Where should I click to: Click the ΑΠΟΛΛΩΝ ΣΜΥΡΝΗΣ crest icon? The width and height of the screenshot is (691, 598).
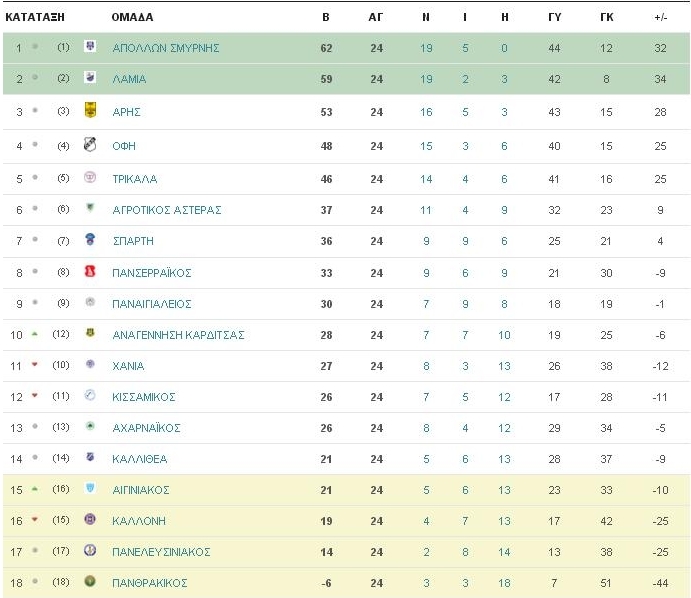pyautogui.click(x=90, y=46)
